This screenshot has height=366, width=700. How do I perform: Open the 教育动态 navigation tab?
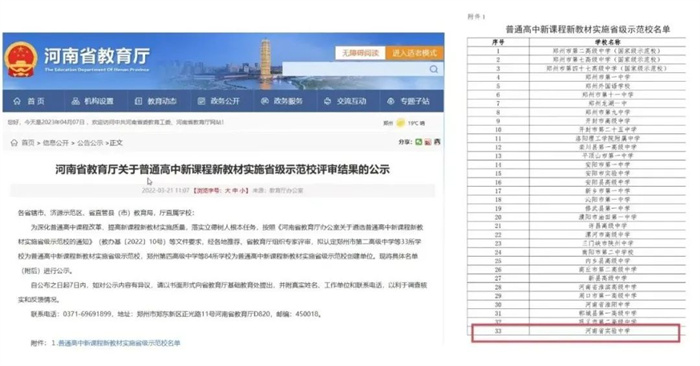pos(156,101)
